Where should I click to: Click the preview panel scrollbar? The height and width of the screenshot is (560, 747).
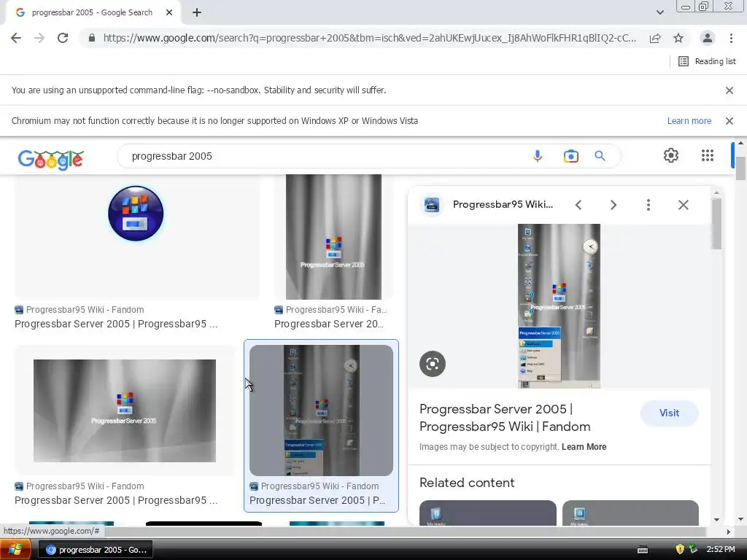716,224
